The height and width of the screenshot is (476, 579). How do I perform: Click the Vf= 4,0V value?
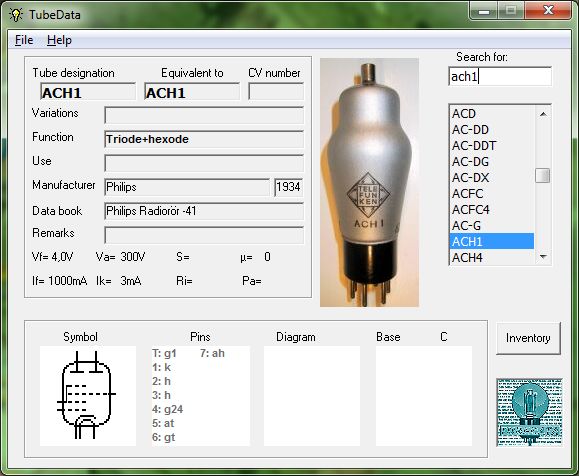(52, 257)
